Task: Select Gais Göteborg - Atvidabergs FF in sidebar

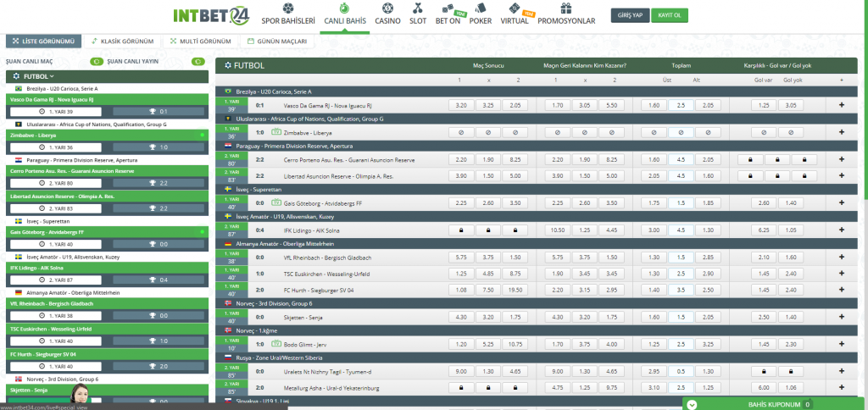Action: pos(107,232)
